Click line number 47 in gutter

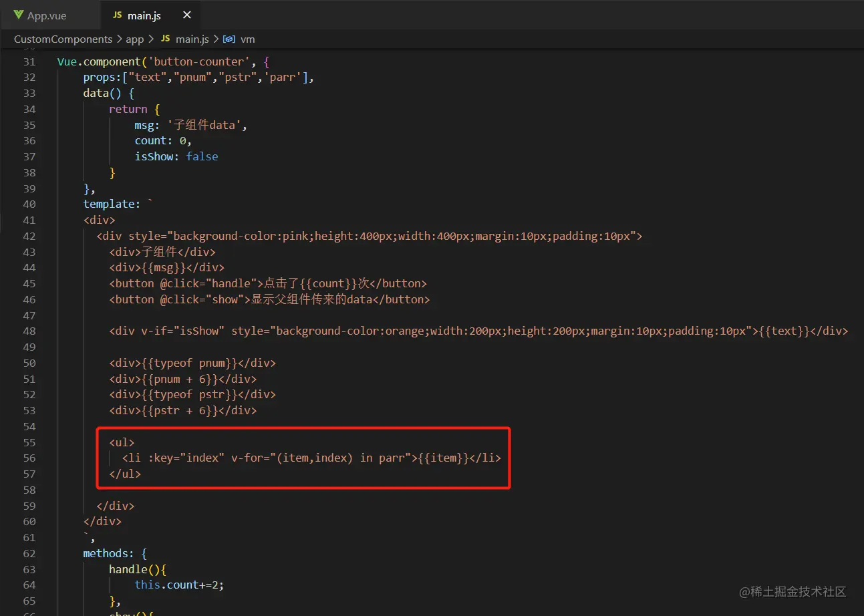(x=29, y=315)
